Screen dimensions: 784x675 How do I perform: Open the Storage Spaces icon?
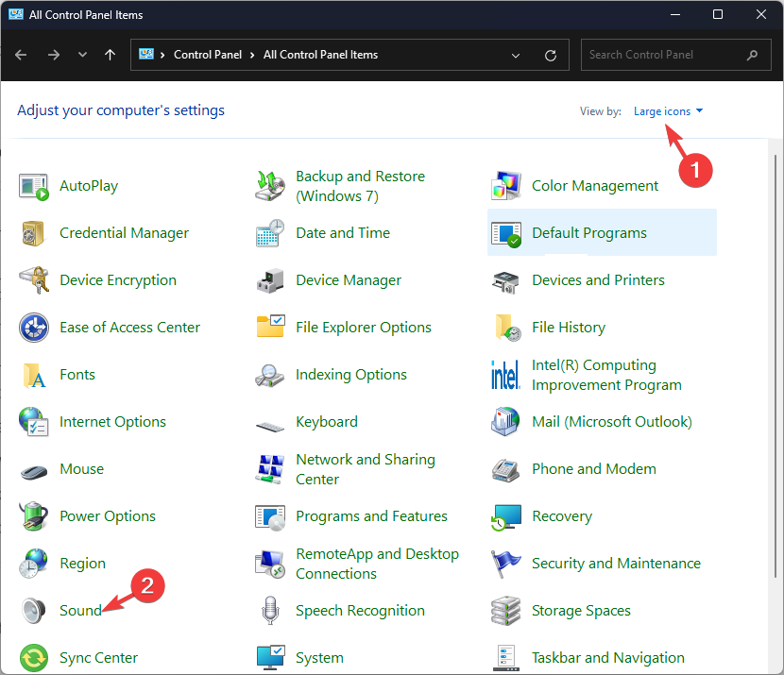(506, 611)
